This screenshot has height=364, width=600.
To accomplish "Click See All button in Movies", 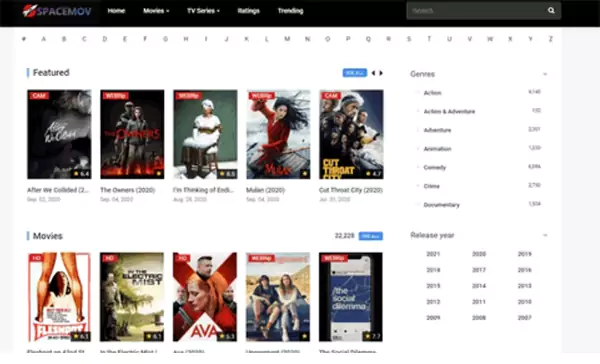I will [x=370, y=236].
